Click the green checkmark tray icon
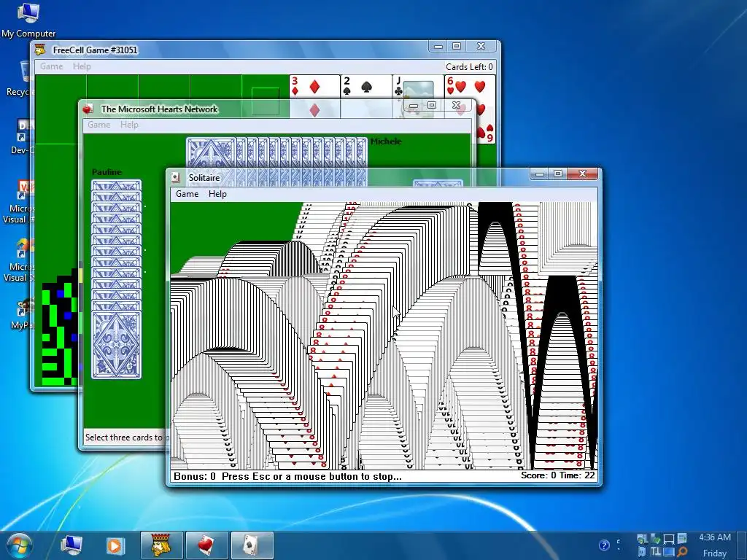Screen dimensions: 747x560 tap(656, 539)
